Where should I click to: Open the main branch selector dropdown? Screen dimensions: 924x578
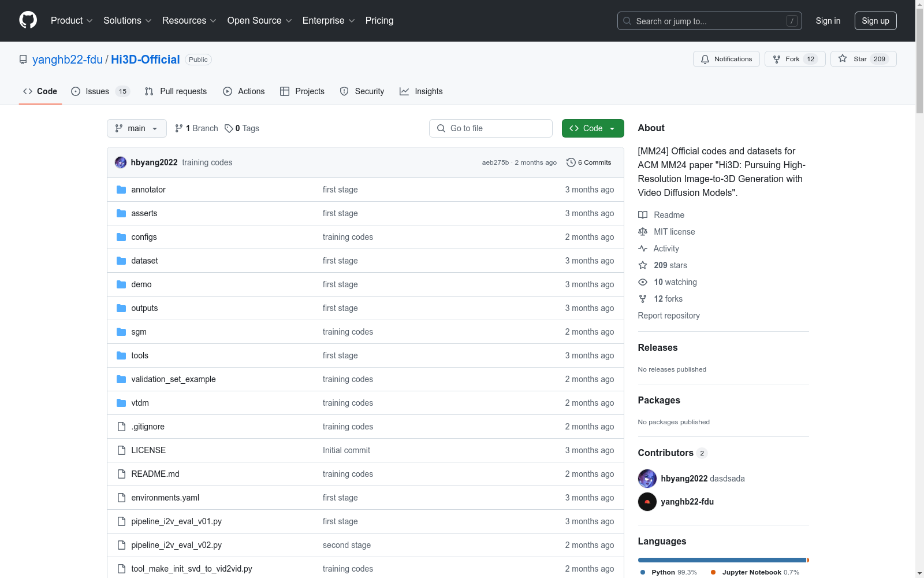(137, 128)
